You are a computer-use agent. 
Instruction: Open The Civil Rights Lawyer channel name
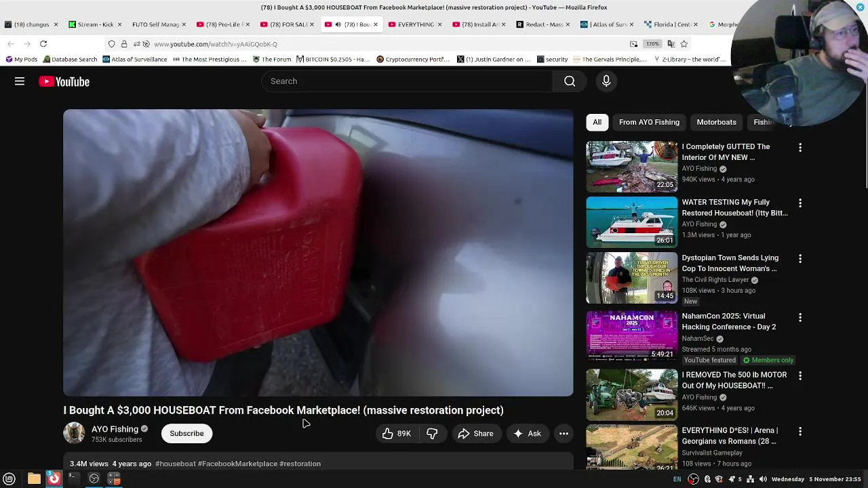[715, 280]
